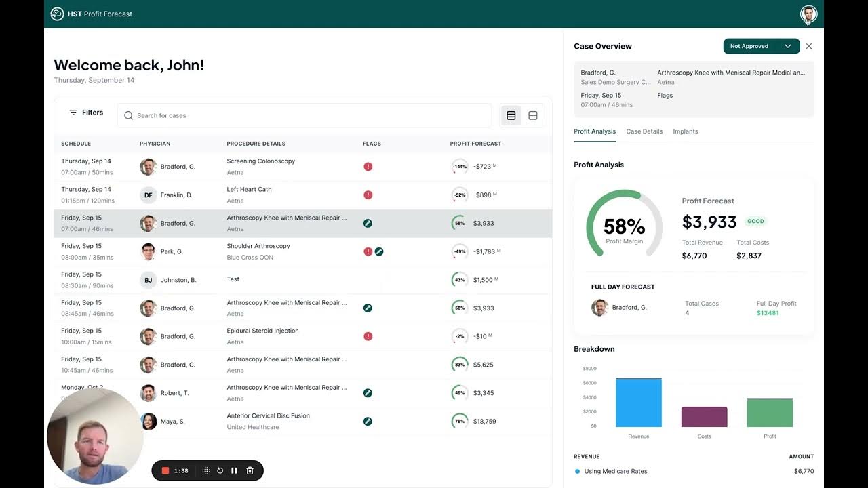Click the Search for cases field

[304, 116]
